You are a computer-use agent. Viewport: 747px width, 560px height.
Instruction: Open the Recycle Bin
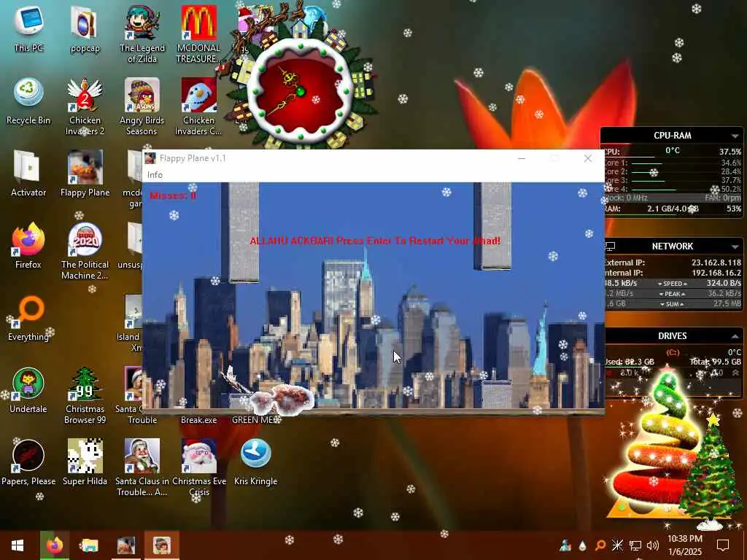pos(28,101)
